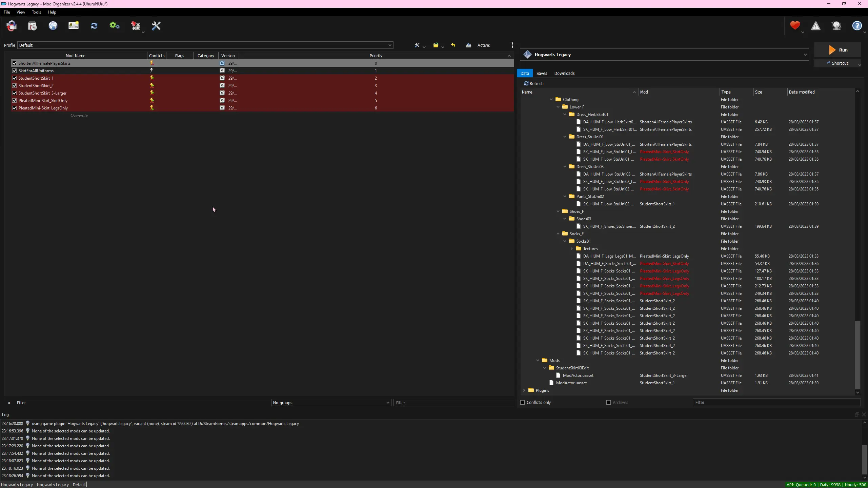Click Hogwarts Legacy executable diamond icon
Screen dimensions: 868x488
tap(528, 55)
